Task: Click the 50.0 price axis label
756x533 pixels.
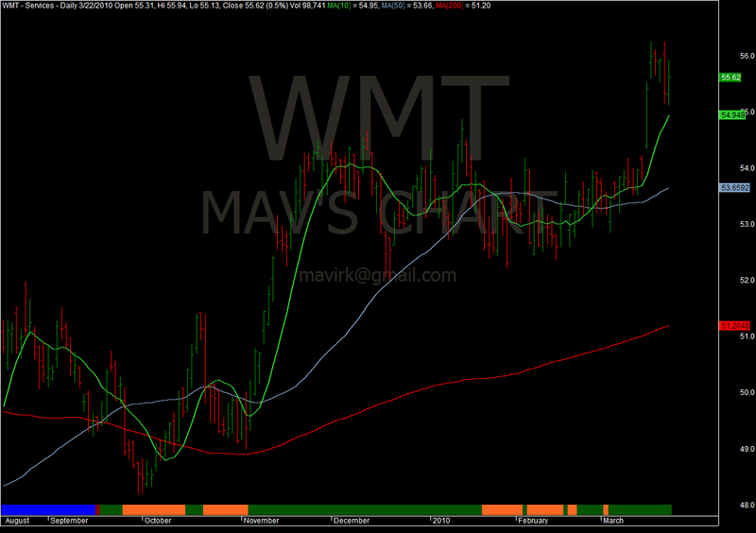Action: coord(747,392)
